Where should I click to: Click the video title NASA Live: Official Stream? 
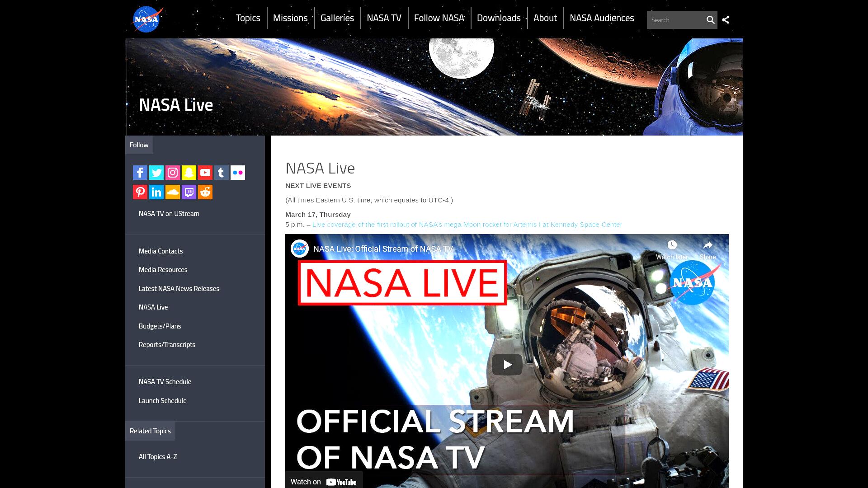coord(383,249)
